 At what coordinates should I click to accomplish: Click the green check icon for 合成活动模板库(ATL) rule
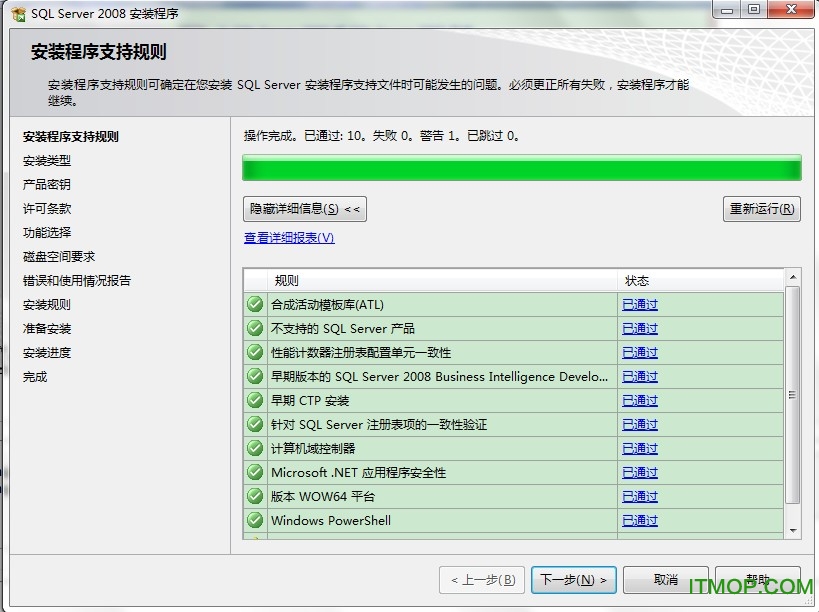tap(254, 304)
